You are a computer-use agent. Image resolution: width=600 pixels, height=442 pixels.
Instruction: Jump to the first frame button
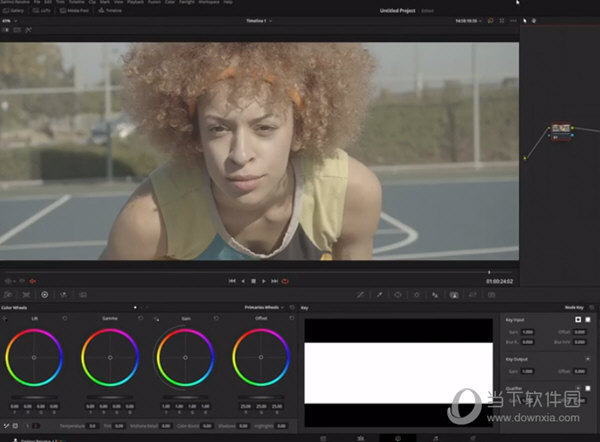(232, 281)
